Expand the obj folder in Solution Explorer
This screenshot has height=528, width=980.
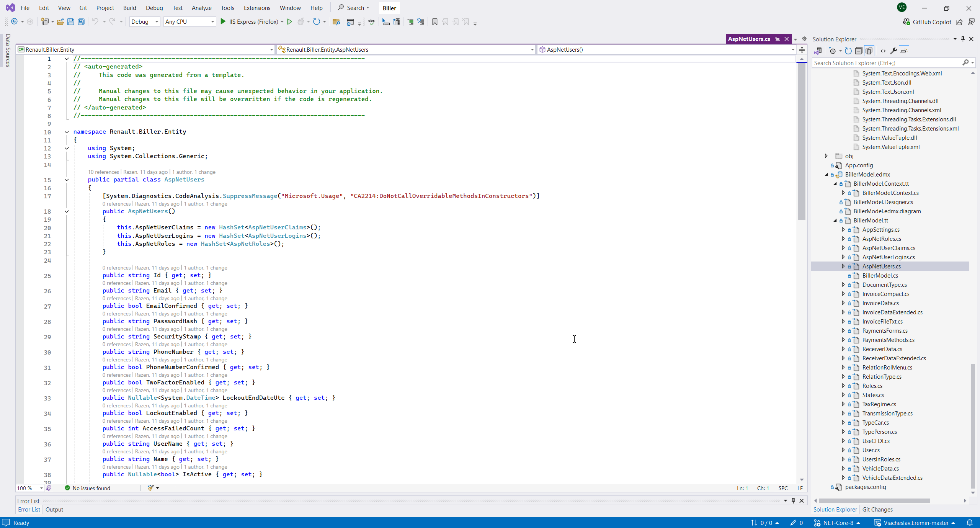(826, 156)
